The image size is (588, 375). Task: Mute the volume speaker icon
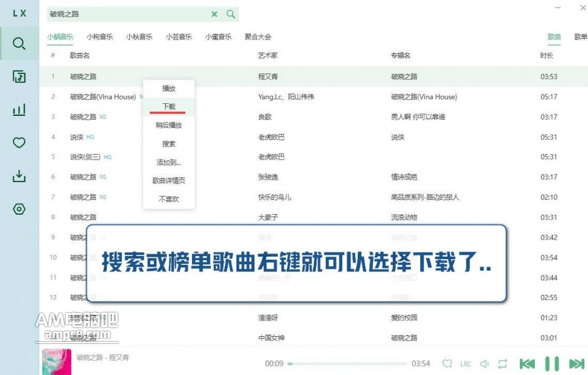click(484, 364)
